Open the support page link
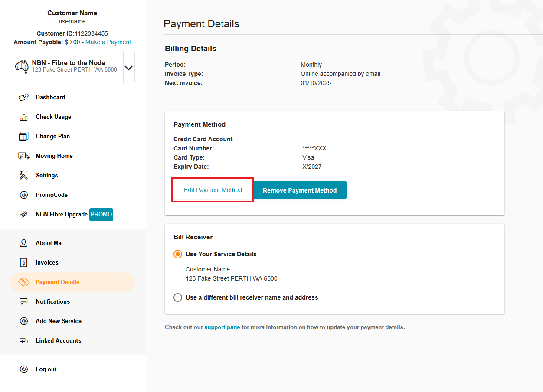Image resolution: width=543 pixels, height=392 pixels. click(222, 327)
